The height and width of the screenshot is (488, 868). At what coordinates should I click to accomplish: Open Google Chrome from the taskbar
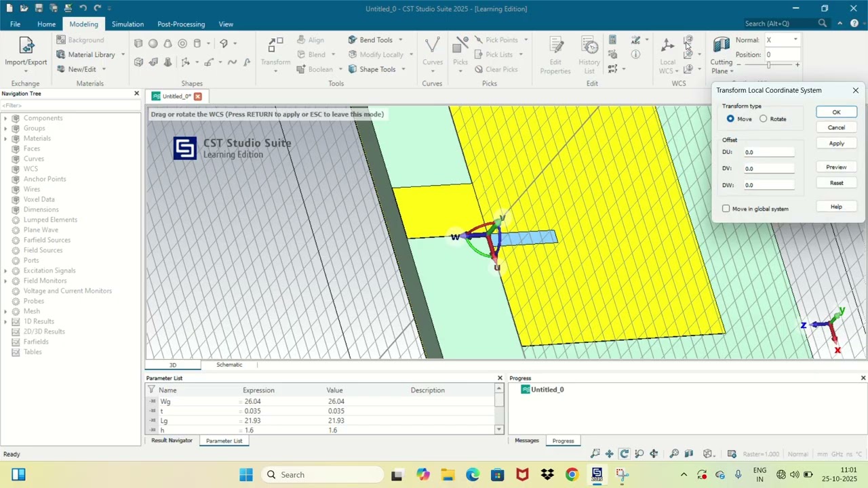pos(572,474)
